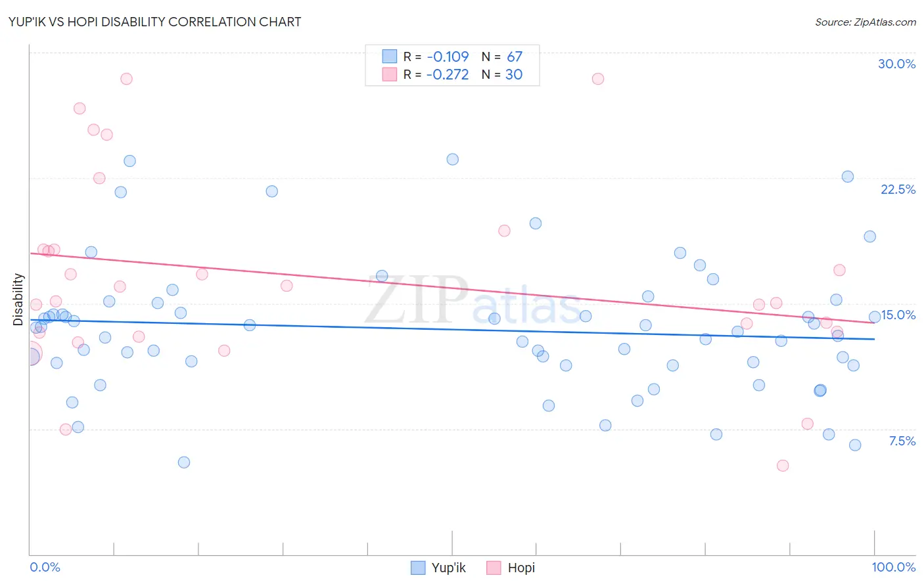Click the blue Yup'ik regression trend line
The height and width of the screenshot is (586, 924).
point(452,329)
